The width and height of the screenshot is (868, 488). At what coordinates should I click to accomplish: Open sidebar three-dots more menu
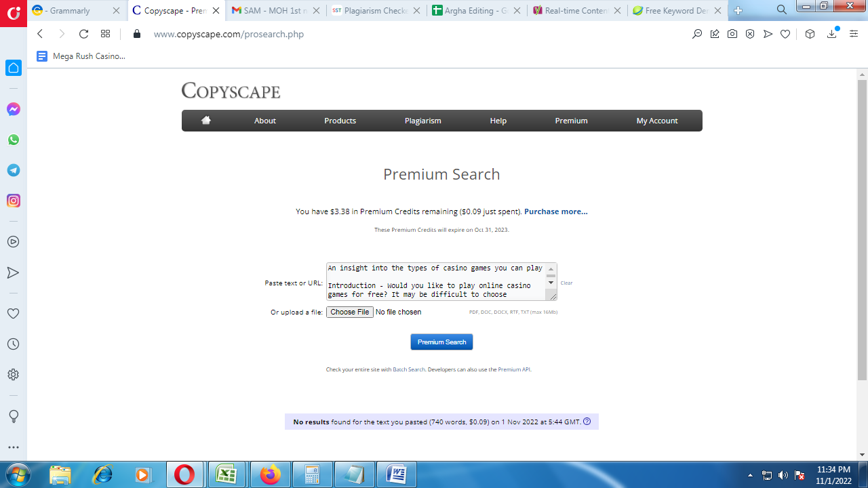click(x=13, y=447)
